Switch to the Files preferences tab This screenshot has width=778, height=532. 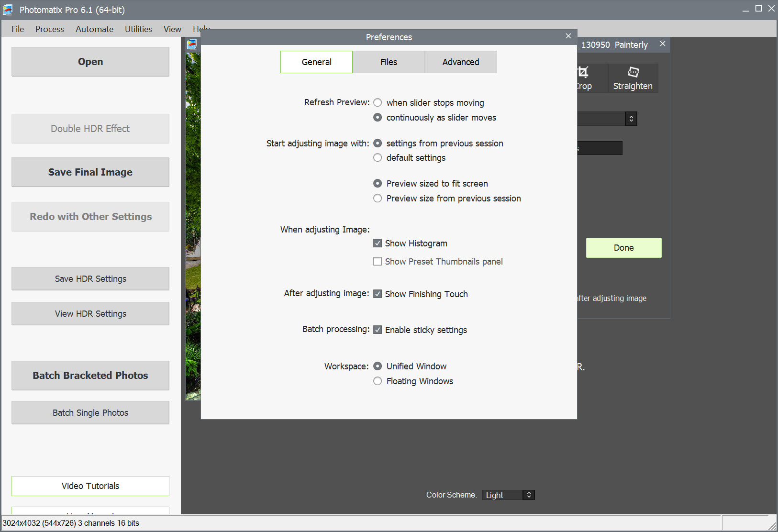click(x=389, y=62)
